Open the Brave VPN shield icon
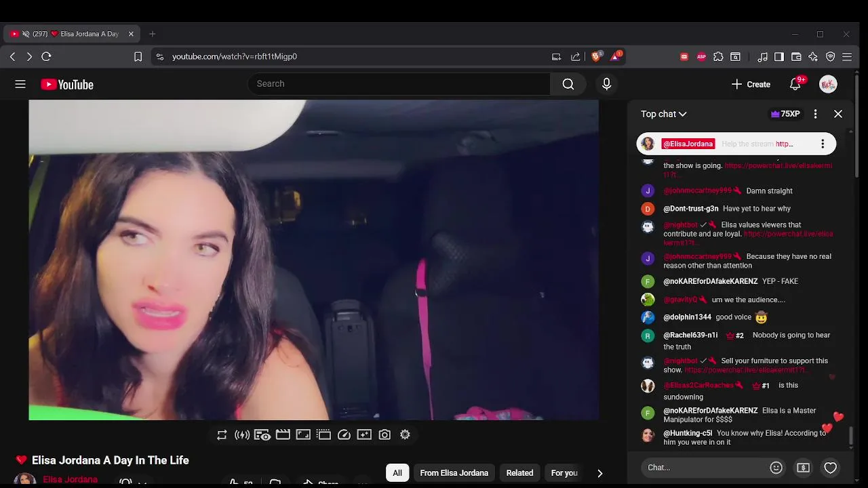The image size is (868, 488). 830,57
